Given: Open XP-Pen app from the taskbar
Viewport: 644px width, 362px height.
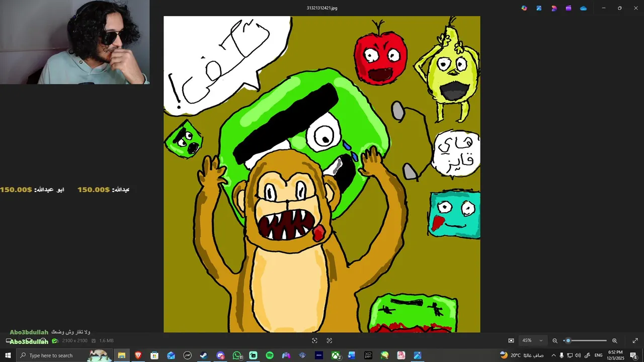Looking at the screenshot, I should [368, 355].
